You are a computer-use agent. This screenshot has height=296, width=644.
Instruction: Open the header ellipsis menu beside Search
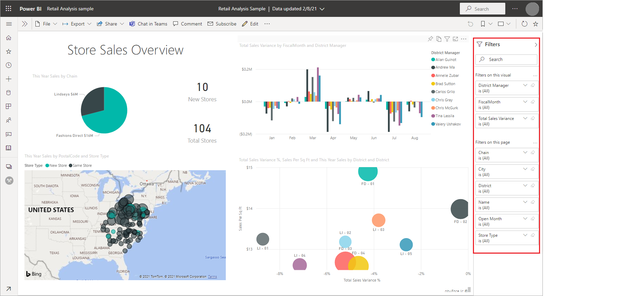tap(515, 9)
